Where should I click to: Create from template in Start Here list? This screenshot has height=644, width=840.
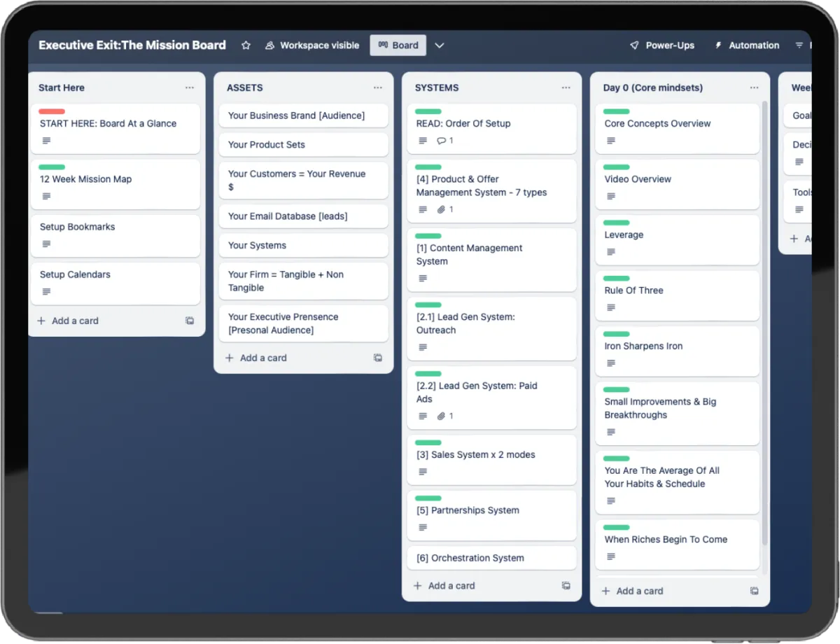click(190, 321)
